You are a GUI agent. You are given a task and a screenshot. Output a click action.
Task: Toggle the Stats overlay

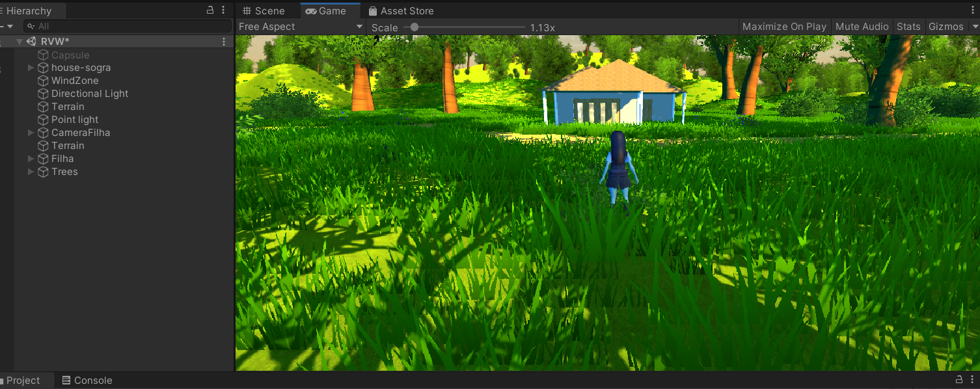point(908,27)
